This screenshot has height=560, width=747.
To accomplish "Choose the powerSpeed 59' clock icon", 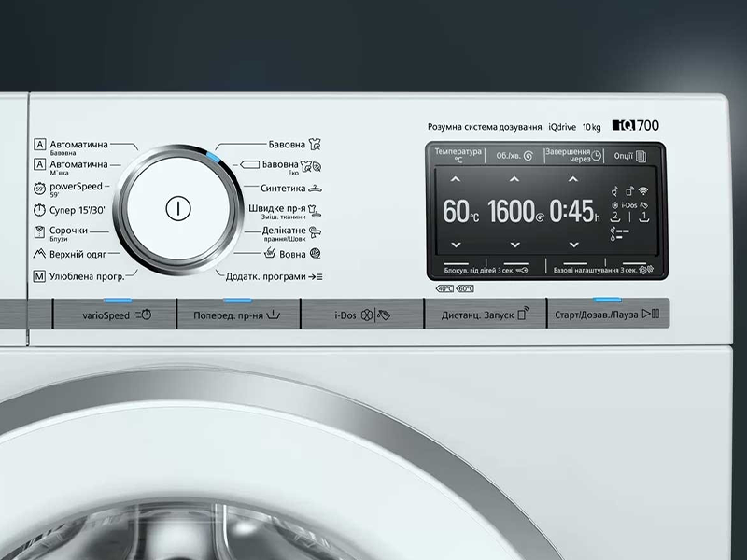I will [x=39, y=189].
